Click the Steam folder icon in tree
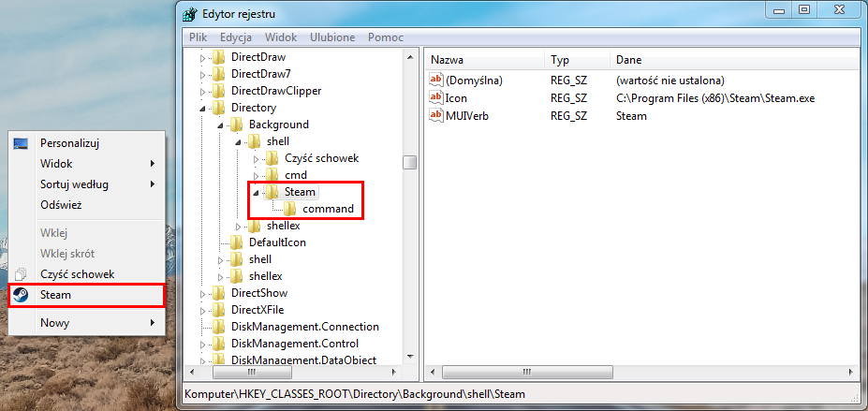Viewport: 868px width, 411px height. click(272, 192)
